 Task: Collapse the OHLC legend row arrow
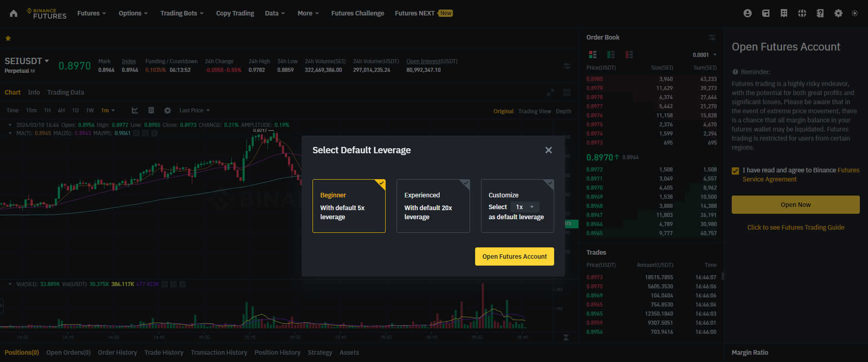pos(10,125)
